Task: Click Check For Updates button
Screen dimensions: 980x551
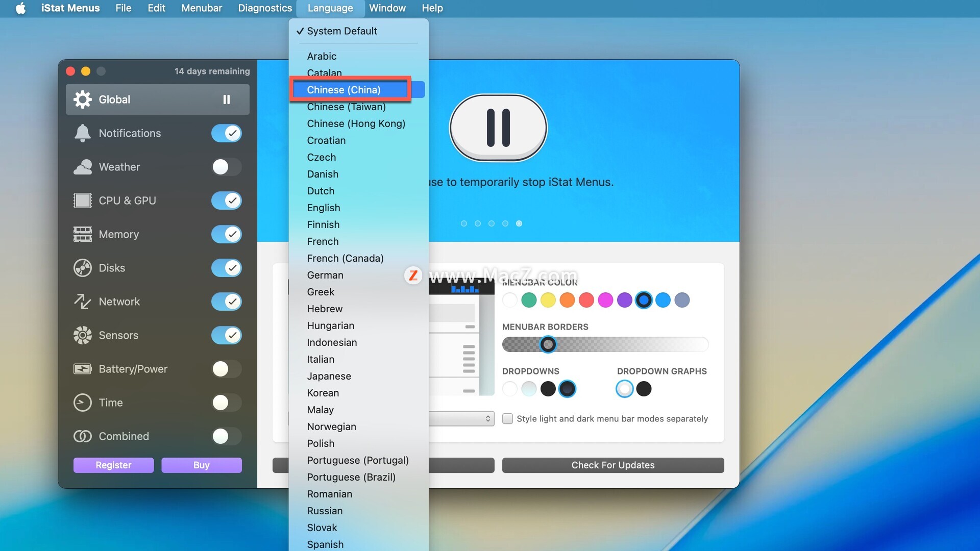Action: point(613,465)
